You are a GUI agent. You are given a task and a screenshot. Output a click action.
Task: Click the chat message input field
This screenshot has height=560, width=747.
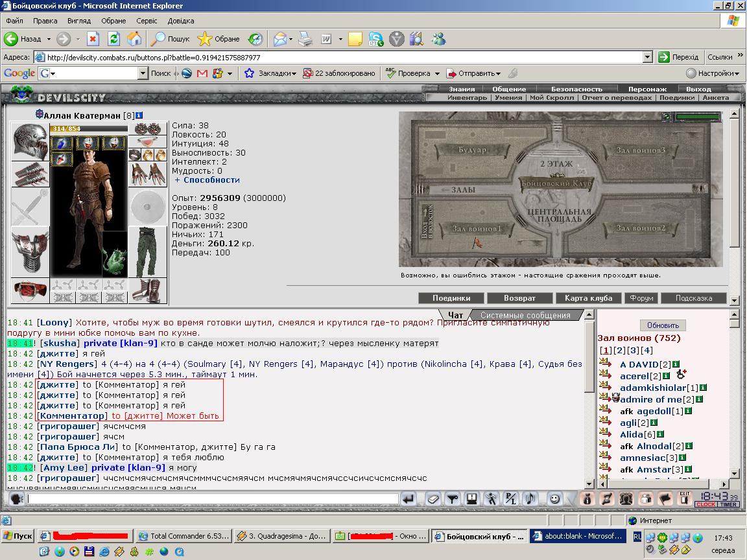(x=213, y=499)
